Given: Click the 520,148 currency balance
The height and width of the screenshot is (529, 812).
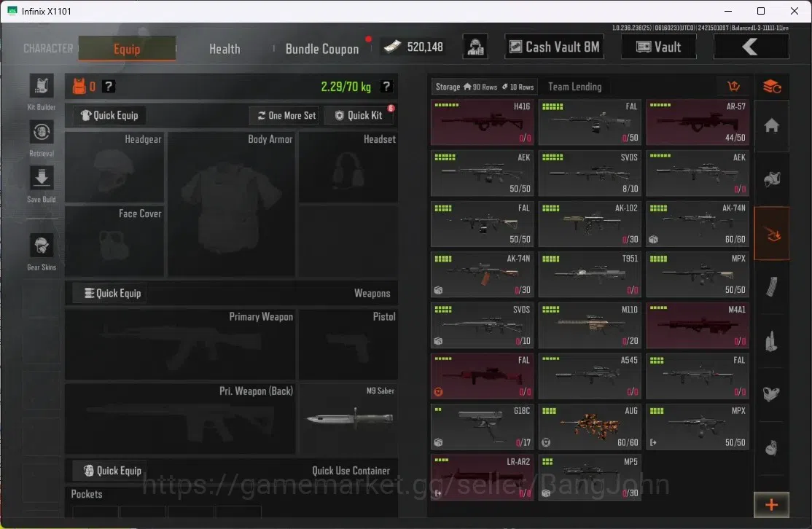Looking at the screenshot, I should click(414, 47).
